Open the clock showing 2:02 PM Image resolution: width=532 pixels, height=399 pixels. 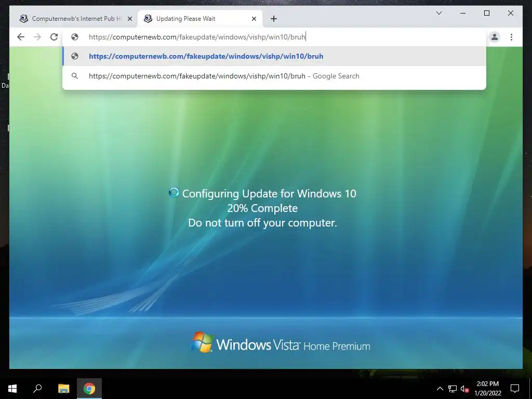(x=487, y=389)
